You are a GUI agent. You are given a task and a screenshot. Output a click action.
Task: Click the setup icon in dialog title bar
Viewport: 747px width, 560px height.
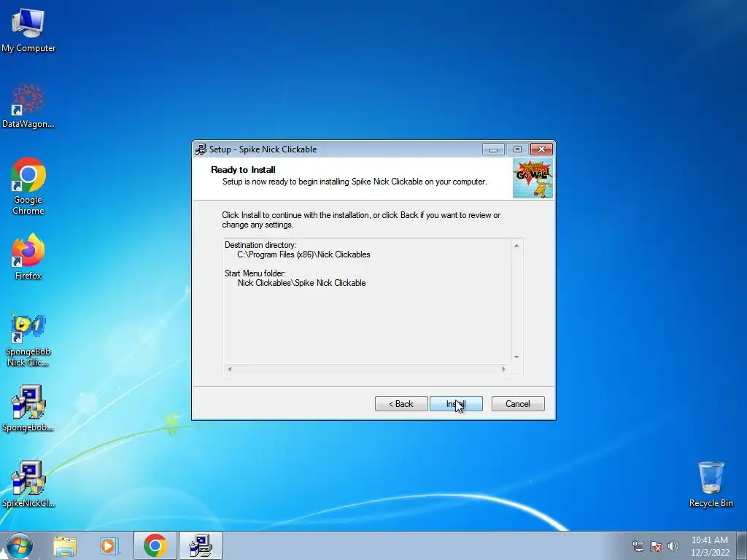point(201,149)
